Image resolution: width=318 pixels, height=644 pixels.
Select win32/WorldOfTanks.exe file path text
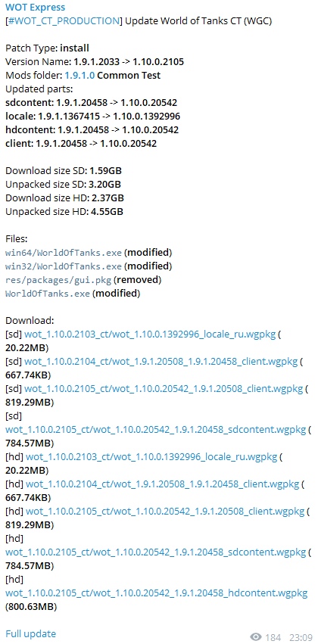coord(64,266)
